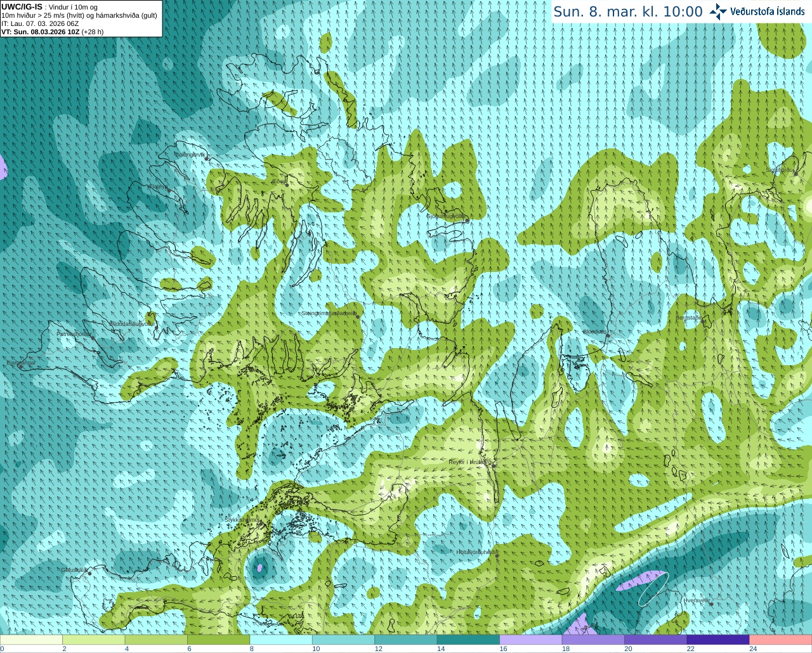This screenshot has height=653, width=812.
Task: Select the Gjögurflugvöllur station label
Action: tap(445, 216)
